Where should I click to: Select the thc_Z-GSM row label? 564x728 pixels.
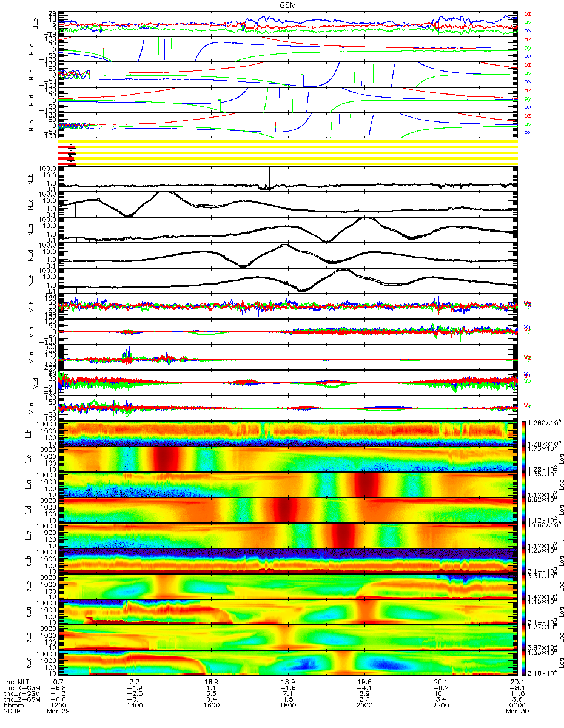coord(22,700)
